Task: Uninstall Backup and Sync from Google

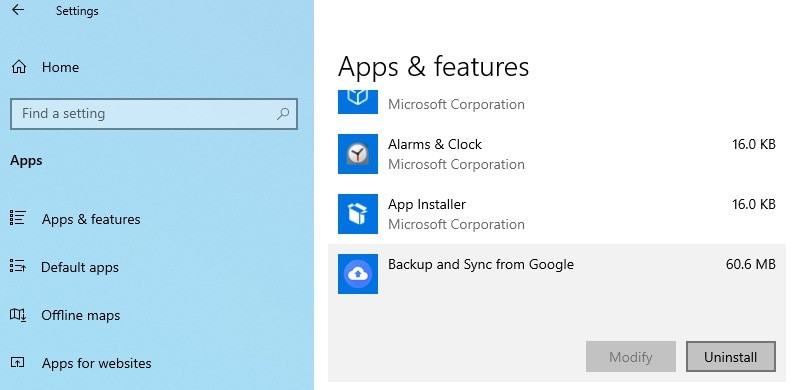Action: 731,357
